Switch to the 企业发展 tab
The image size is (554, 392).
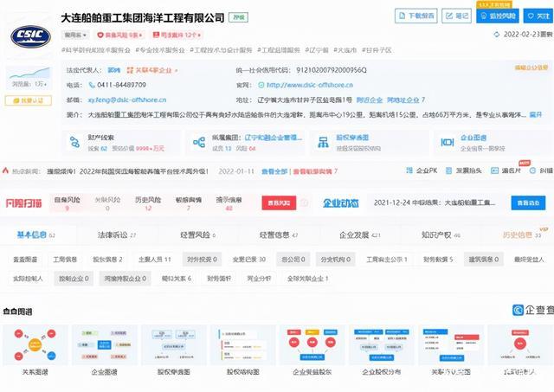360,235
